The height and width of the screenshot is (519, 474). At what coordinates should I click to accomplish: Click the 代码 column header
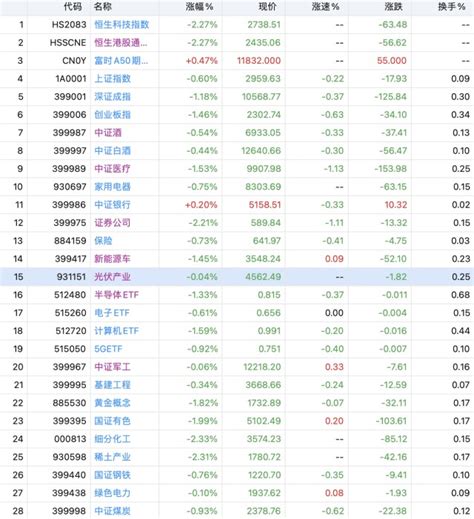click(x=73, y=7)
